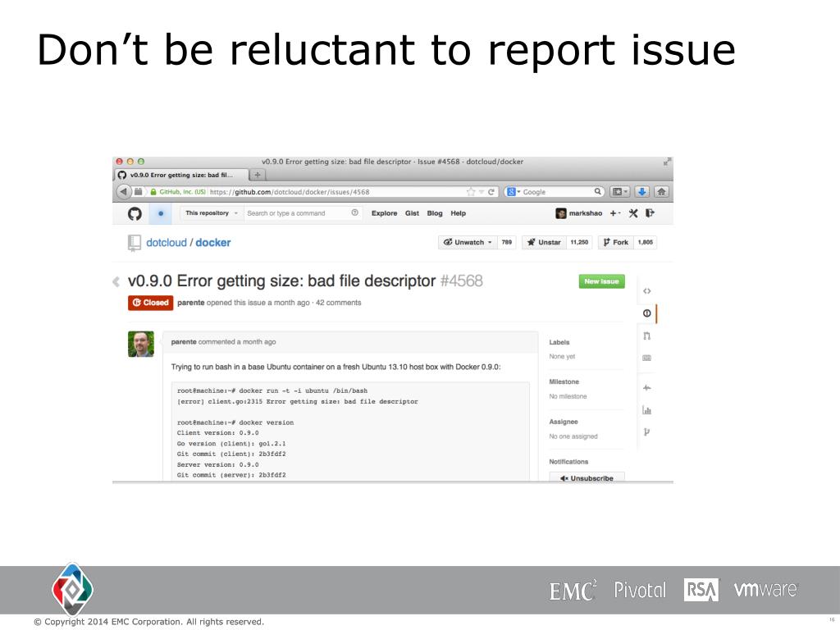
Task: Open the create new plus menu
Action: pyautogui.click(x=615, y=213)
